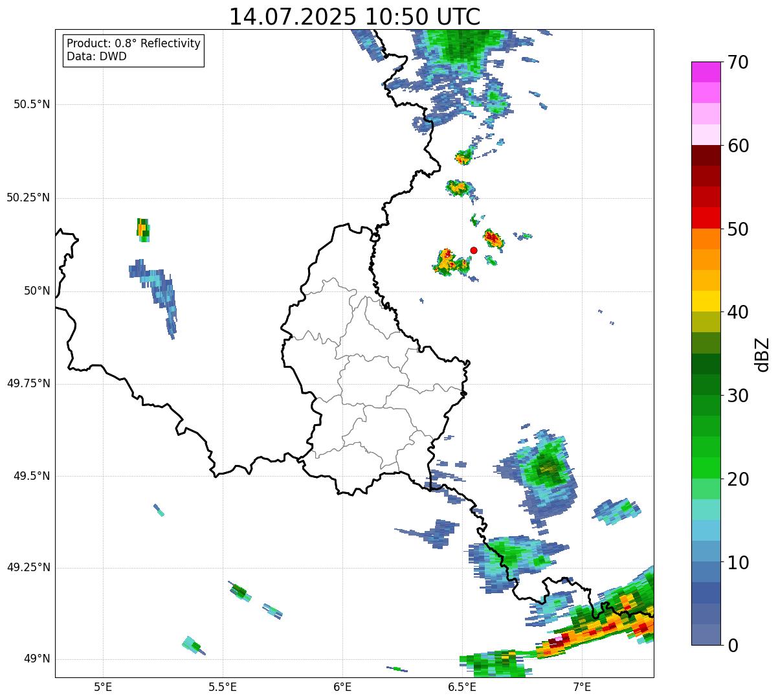
Task: Click the 'dBZ' colorbar label
Action: pyautogui.click(x=762, y=354)
